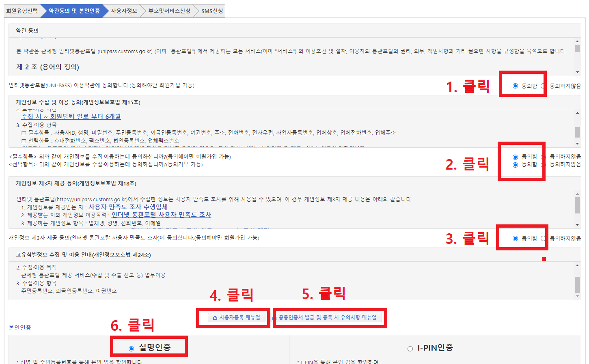The height and width of the screenshot is (364, 589).
Task: Click up arrow in 개인정보 수집 및 이용 동의 box
Action: [x=577, y=113]
